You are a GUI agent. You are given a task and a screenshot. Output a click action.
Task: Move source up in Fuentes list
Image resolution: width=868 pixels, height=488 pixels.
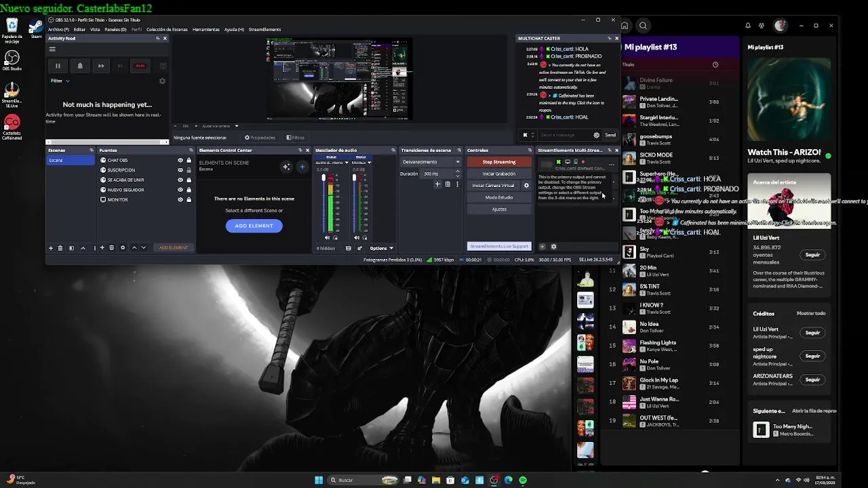click(134, 248)
